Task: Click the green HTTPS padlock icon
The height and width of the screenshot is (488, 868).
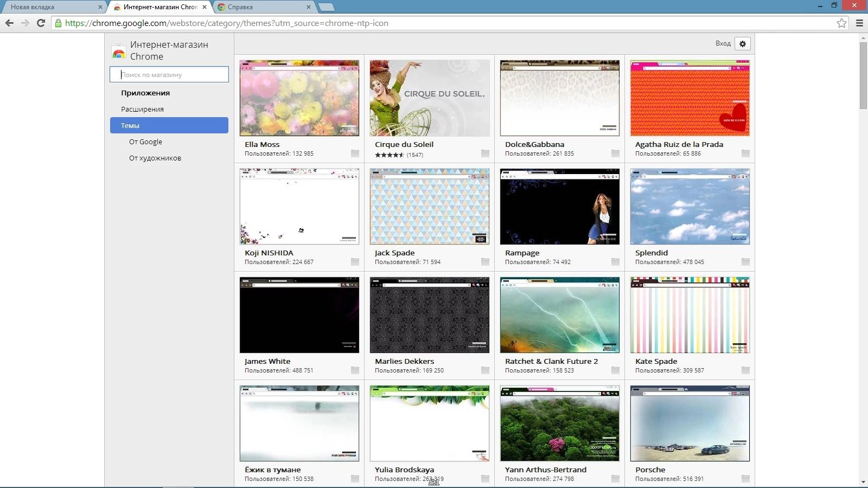Action: click(58, 23)
